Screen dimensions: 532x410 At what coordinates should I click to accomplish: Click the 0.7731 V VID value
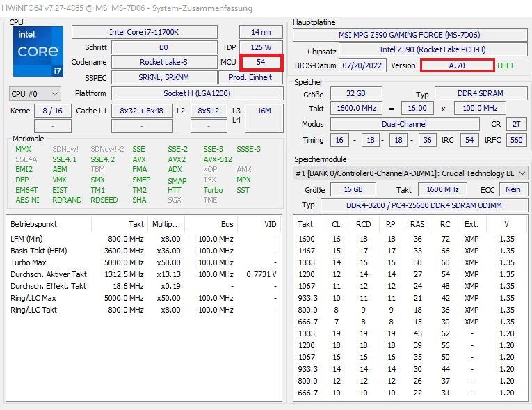click(261, 274)
